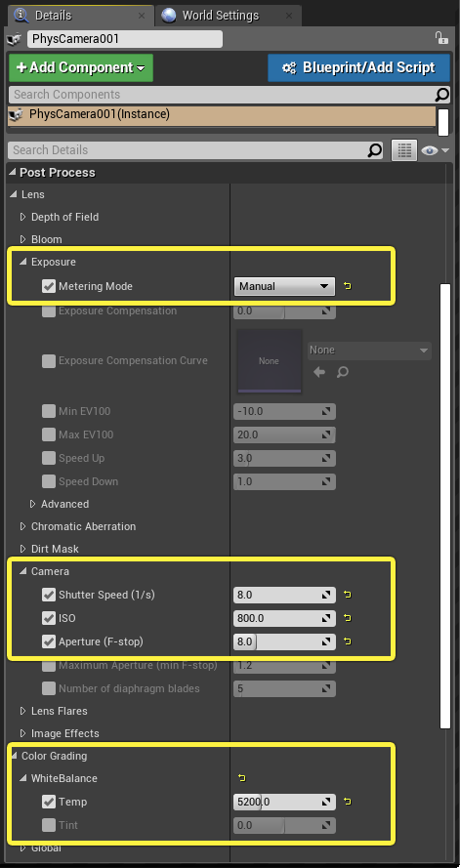Viewport: 460px width, 868px height.
Task: Open the property matrix grid icon
Action: click(x=404, y=150)
